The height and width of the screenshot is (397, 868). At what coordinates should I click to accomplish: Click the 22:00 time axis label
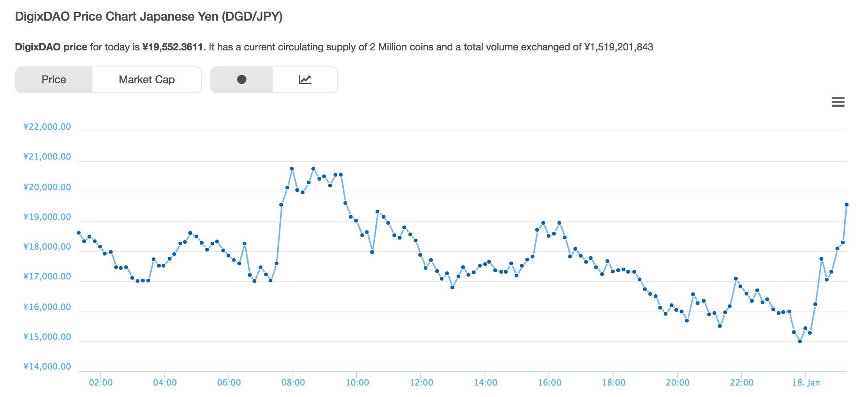point(742,382)
